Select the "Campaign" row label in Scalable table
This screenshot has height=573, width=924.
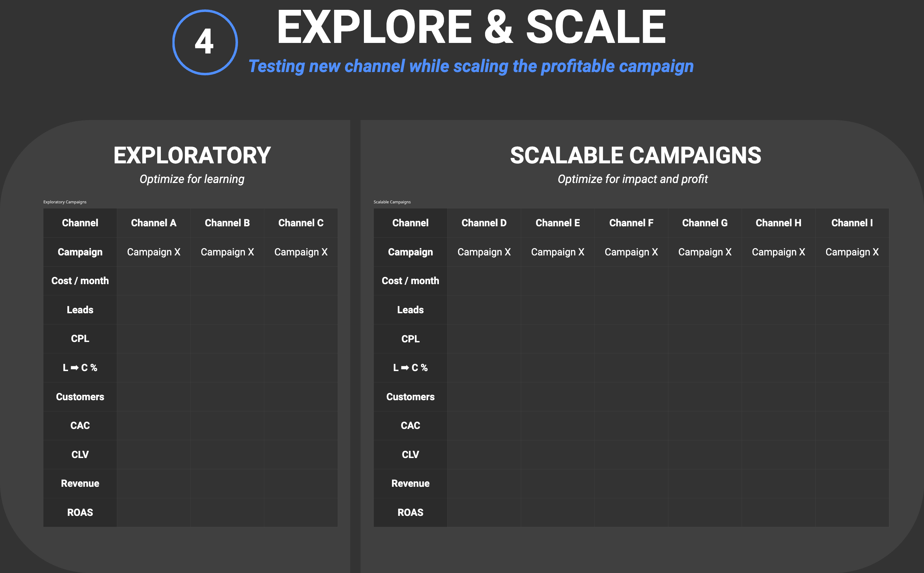pyautogui.click(x=411, y=252)
